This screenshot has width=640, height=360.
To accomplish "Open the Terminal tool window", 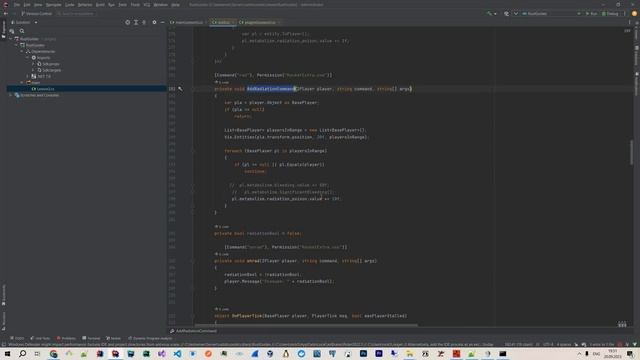I will (x=91, y=338).
